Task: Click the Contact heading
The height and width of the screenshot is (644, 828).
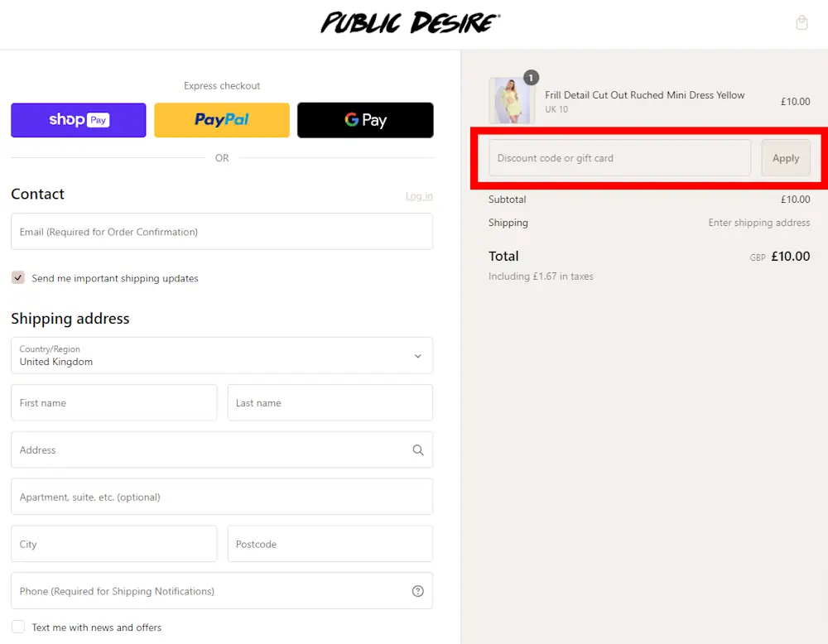Action: point(37,195)
